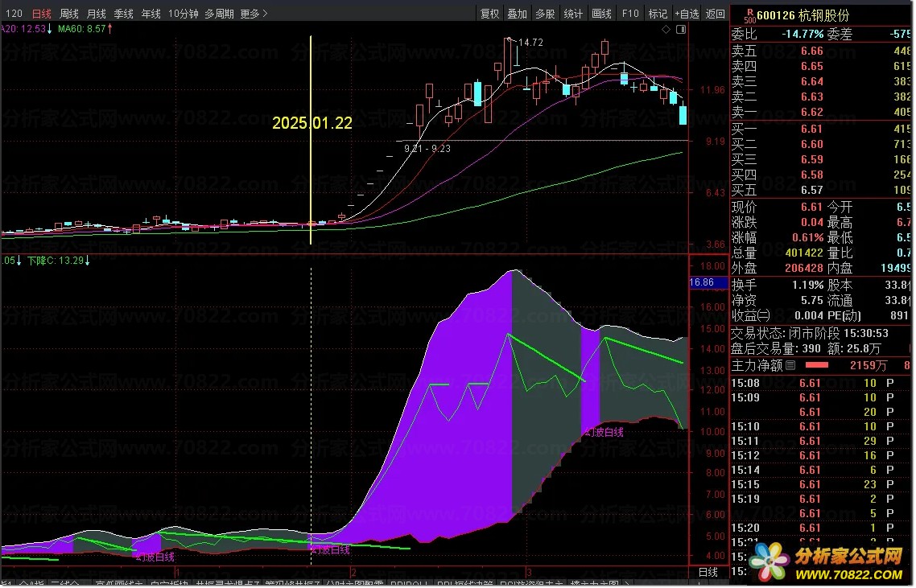This screenshot has height=588, width=916.
Task: Click the 2025.01.22 yellow date marker line
Action: click(x=311, y=140)
